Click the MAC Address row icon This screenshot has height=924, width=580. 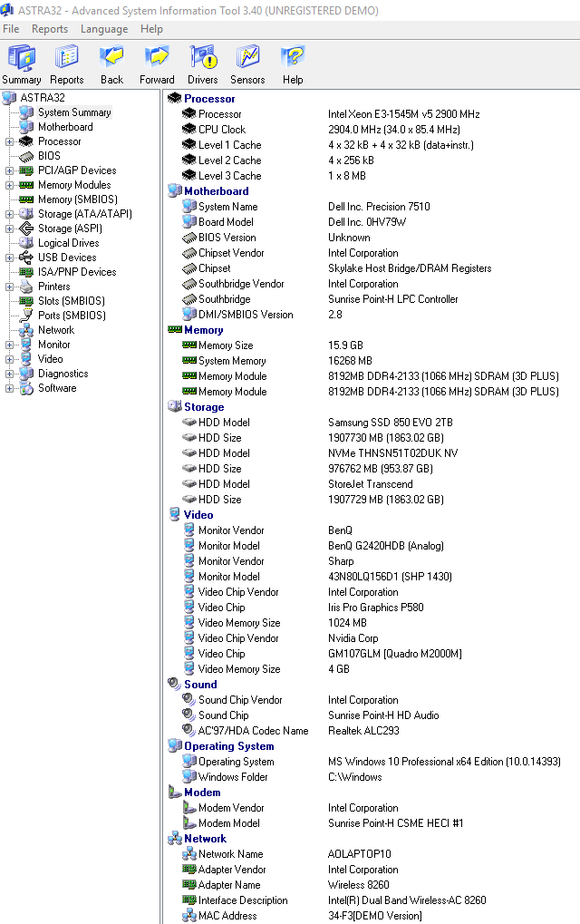(x=189, y=915)
